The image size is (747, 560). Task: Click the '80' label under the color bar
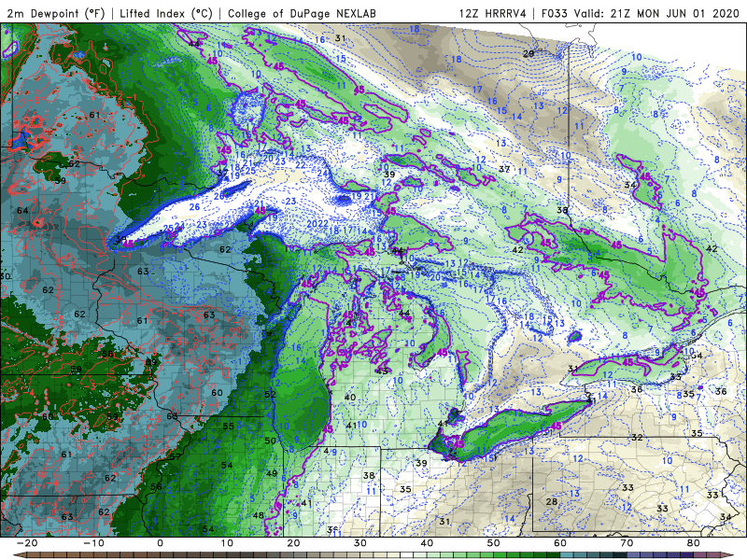coord(694,543)
